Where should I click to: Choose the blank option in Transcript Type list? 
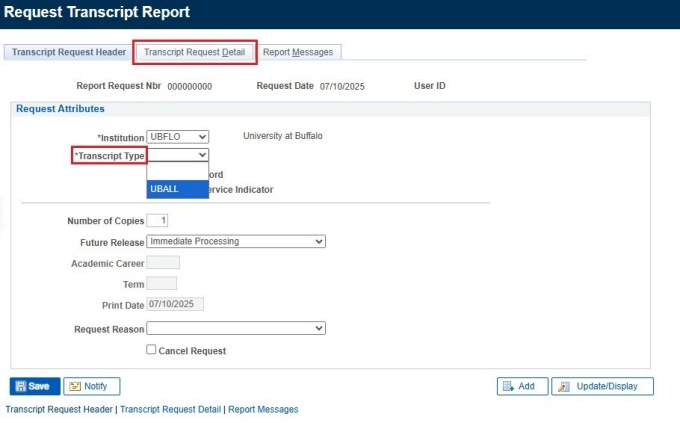[x=177, y=171]
